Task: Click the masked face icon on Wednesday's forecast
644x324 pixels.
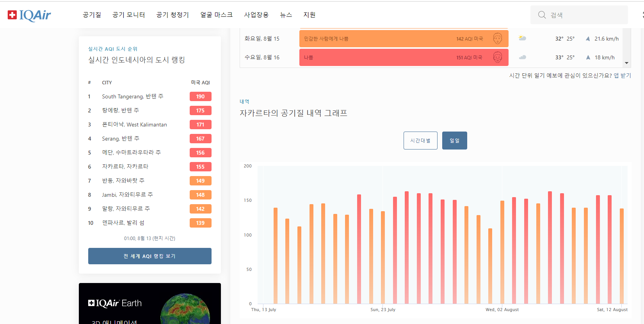Action: tap(497, 57)
